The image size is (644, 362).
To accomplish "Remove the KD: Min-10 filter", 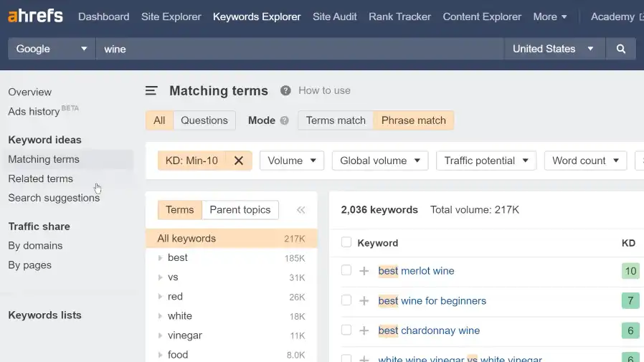I will 239,161.
